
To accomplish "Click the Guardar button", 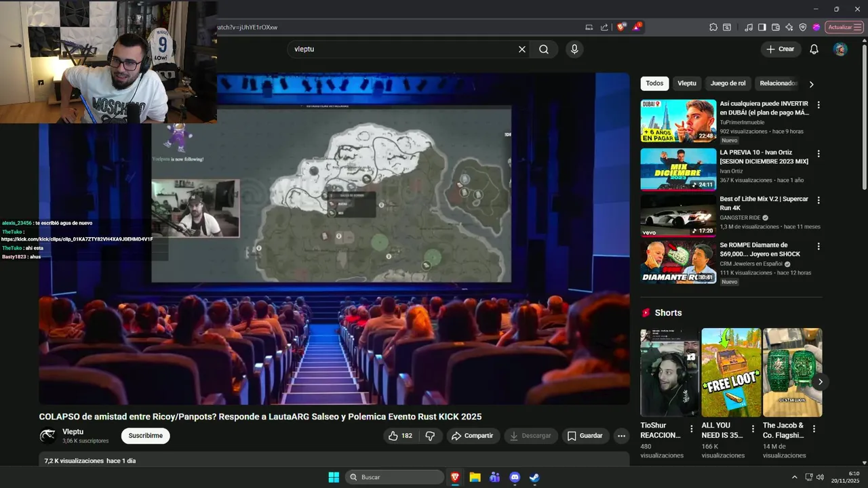I will tap(585, 436).
